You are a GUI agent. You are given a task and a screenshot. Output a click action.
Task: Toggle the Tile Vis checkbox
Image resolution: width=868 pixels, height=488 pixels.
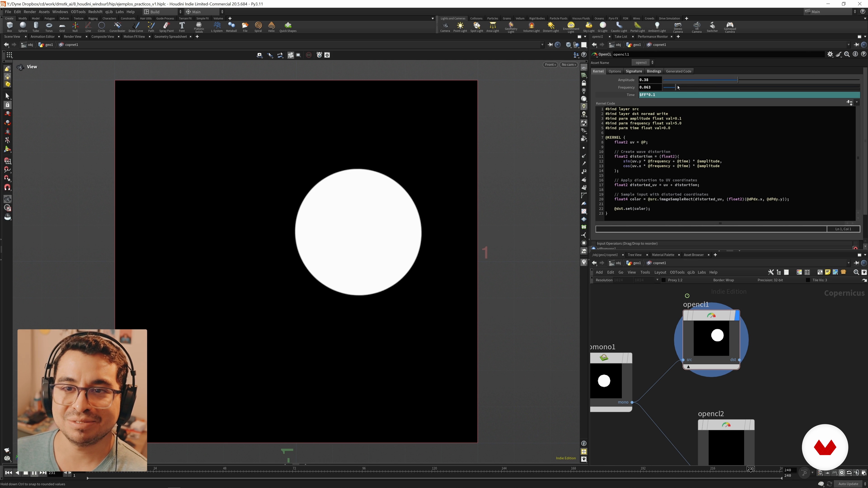pyautogui.click(x=808, y=280)
